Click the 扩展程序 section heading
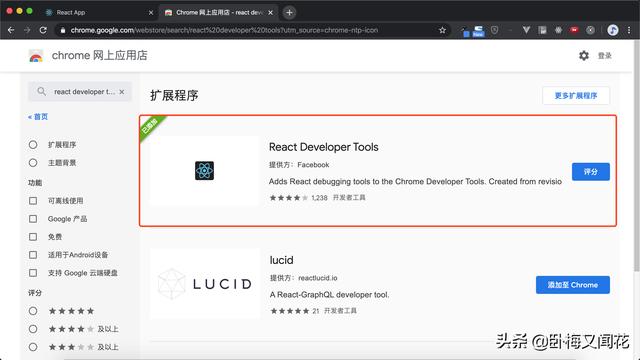 point(174,96)
